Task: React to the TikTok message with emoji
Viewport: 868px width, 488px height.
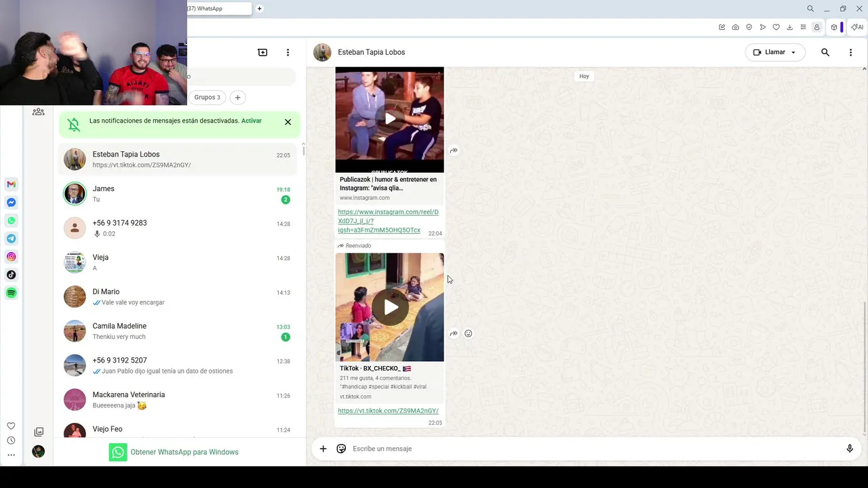Action: click(468, 333)
